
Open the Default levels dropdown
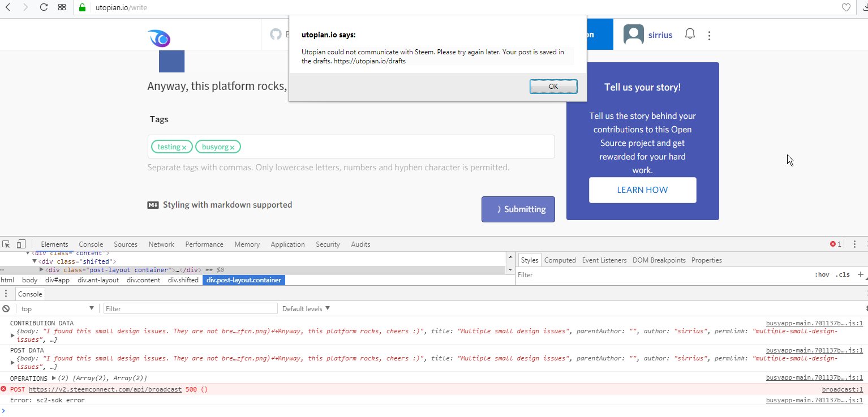pos(306,308)
